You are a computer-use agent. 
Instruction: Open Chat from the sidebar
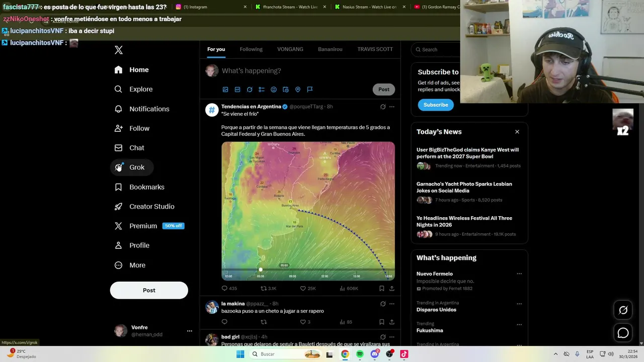tap(130, 148)
